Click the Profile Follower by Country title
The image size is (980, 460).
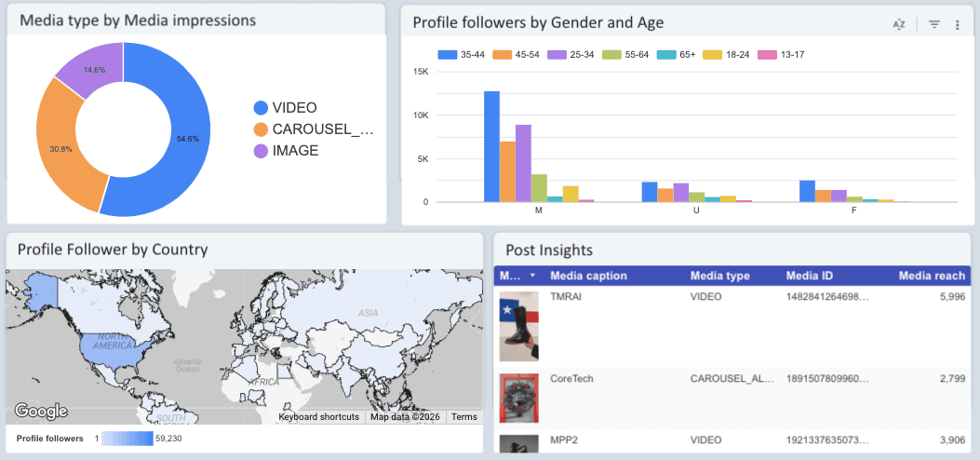113,250
